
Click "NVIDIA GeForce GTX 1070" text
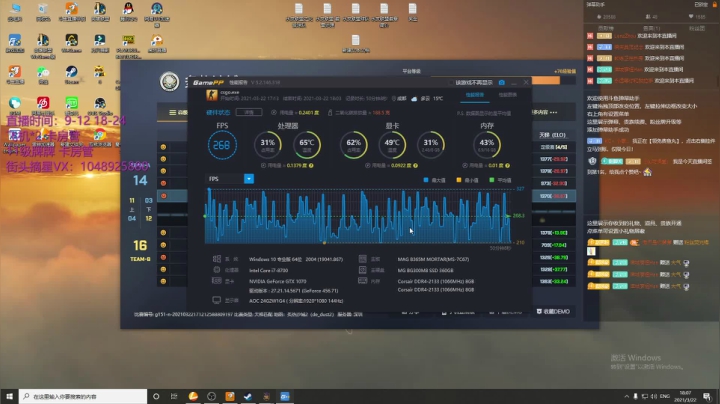tap(277, 281)
